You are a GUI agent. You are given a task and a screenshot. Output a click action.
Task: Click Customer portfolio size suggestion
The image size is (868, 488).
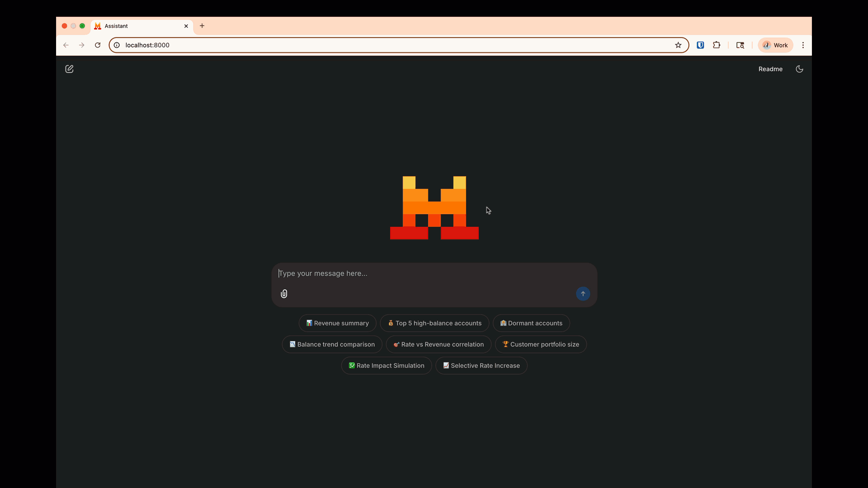pyautogui.click(x=541, y=345)
